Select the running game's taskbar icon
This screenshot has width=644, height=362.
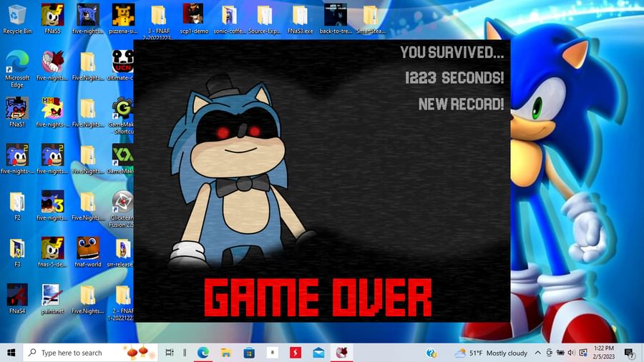click(x=341, y=353)
